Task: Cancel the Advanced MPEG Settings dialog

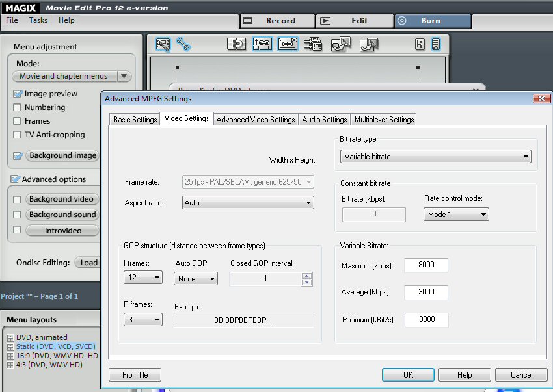Action: pyautogui.click(x=521, y=374)
